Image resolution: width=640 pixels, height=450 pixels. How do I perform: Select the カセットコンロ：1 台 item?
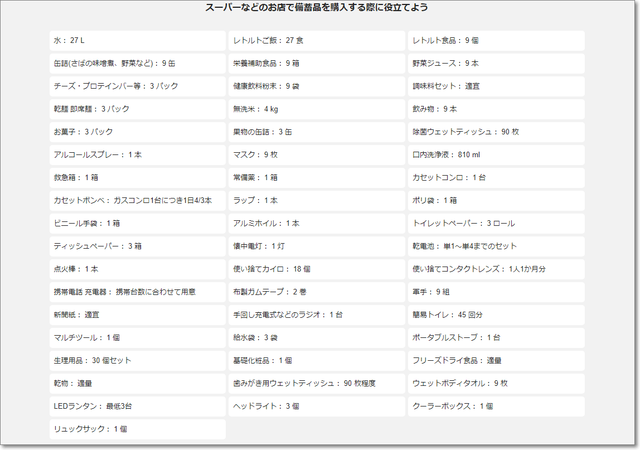click(496, 177)
